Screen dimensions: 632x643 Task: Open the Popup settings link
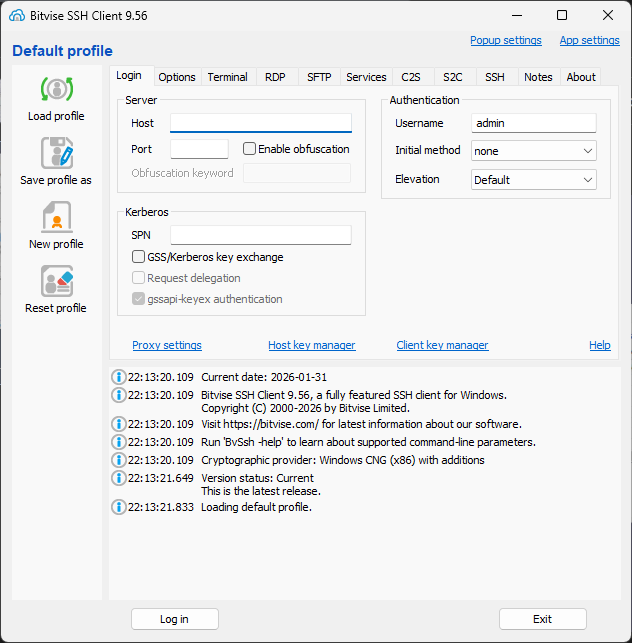click(x=506, y=40)
